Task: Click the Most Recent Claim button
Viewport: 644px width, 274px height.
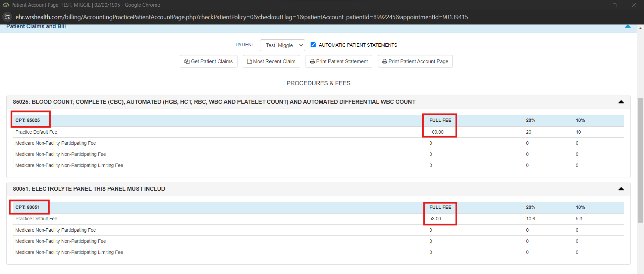Action: coord(271,61)
